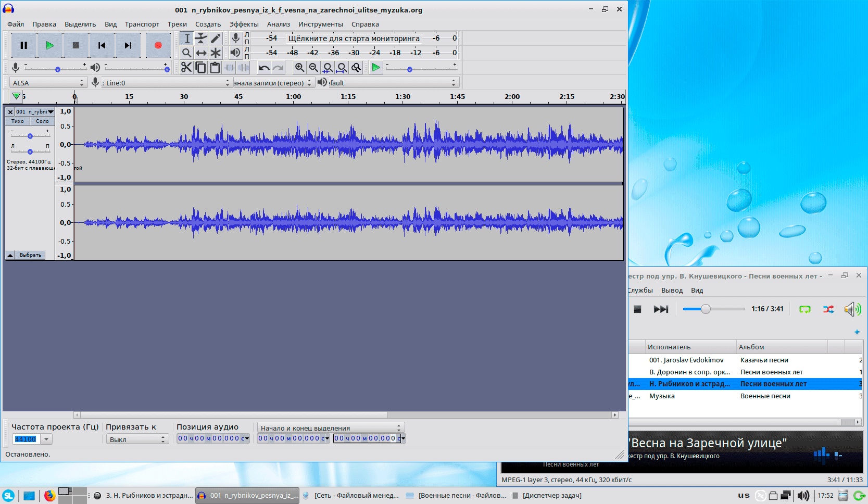Click the Zoom In magnifier
The height and width of the screenshot is (504, 868).
pos(299,68)
